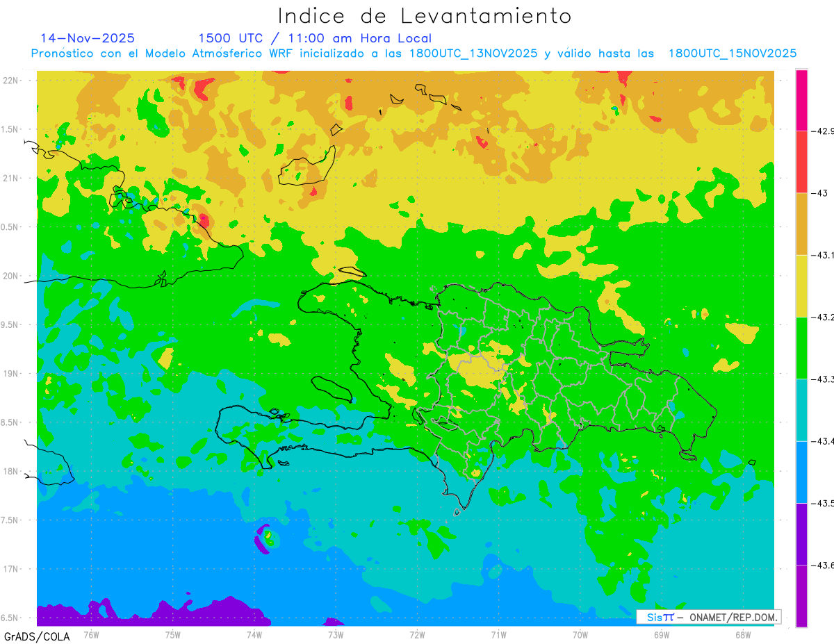This screenshot has width=834, height=644.
Task: Click the color bar value "-43.2"
Action: pyautogui.click(x=823, y=317)
